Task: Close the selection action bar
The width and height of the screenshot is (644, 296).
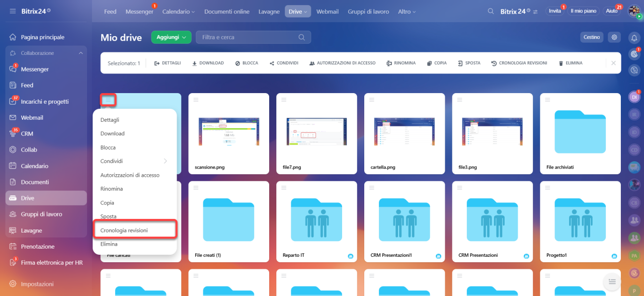Action: (x=613, y=63)
